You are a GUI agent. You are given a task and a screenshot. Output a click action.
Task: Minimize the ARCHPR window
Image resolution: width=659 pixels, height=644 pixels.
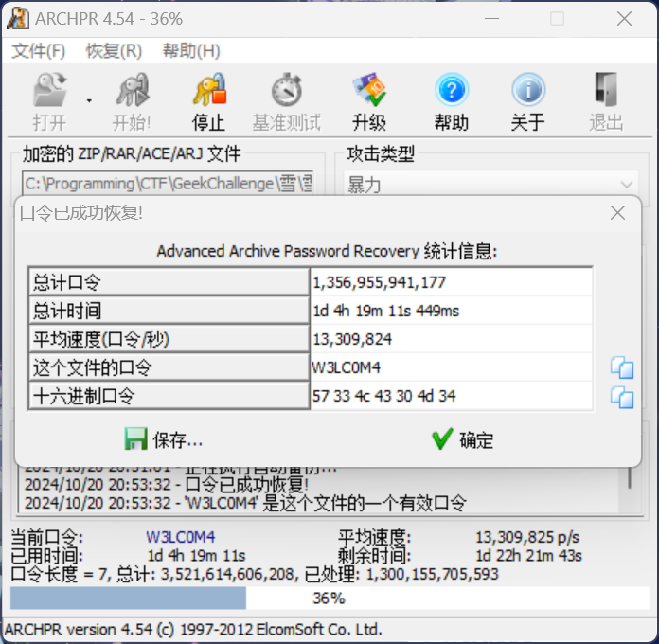[491, 19]
